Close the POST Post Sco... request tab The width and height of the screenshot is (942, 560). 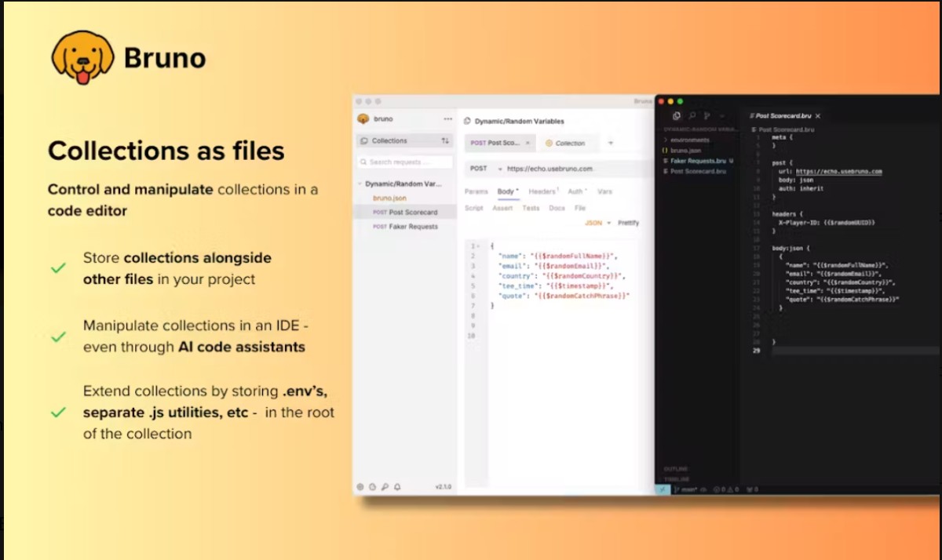point(528,144)
